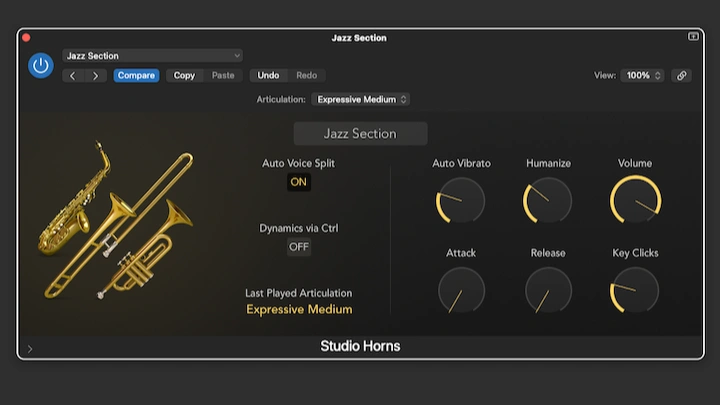Enable Dynamics via Ctrl
This screenshot has width=720, height=405.
[298, 247]
